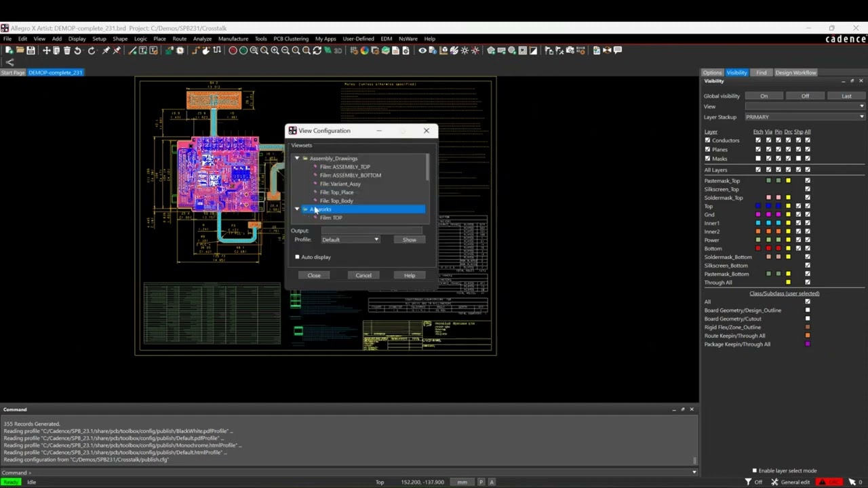Enable layer select mode checkbox

pyautogui.click(x=754, y=470)
